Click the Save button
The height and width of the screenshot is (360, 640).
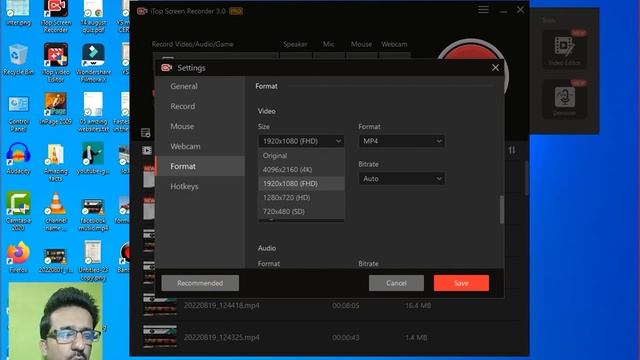coord(461,283)
